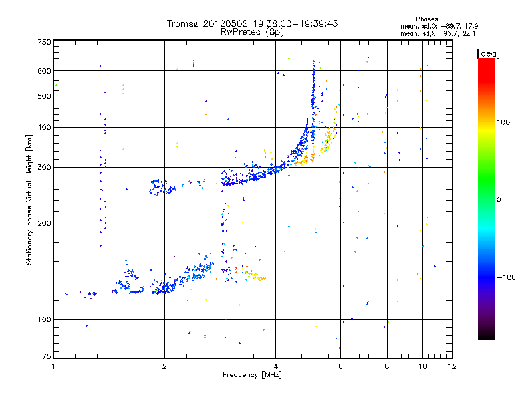Click the "75" y-axis tick label
The image size is (532, 399).
pyautogui.click(x=47, y=356)
